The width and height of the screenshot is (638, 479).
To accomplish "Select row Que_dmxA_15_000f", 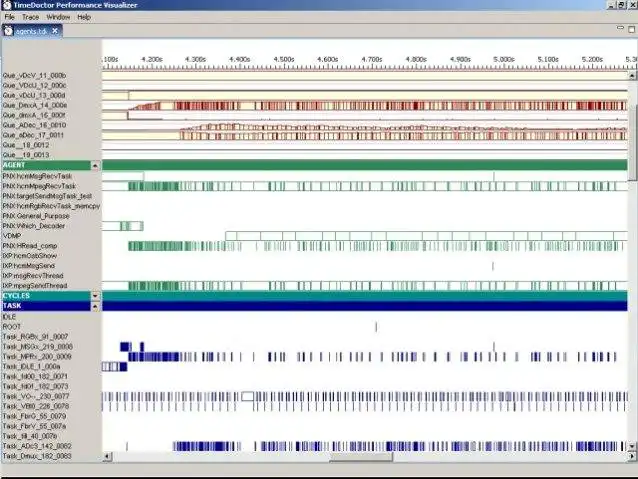I will coord(34,115).
